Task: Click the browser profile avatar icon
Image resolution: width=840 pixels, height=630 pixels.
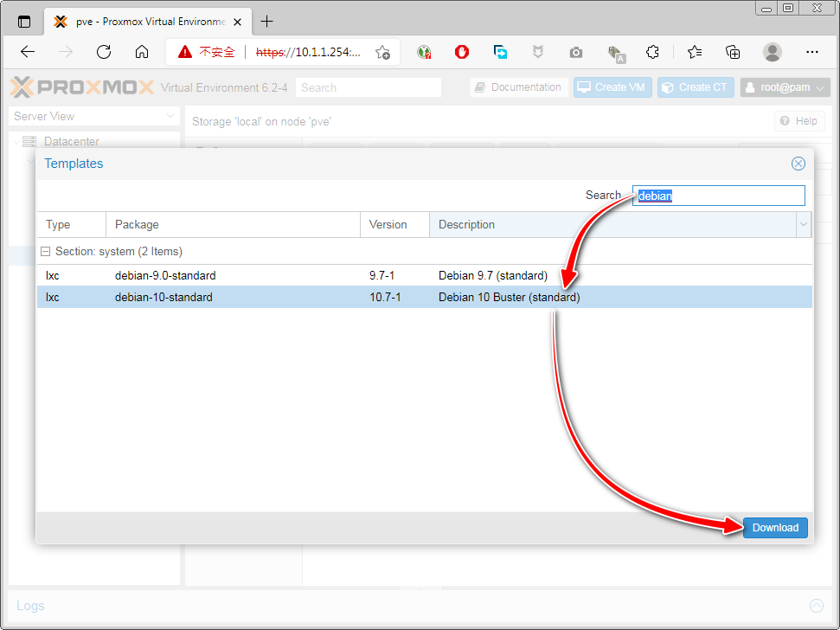Action: pyautogui.click(x=773, y=52)
